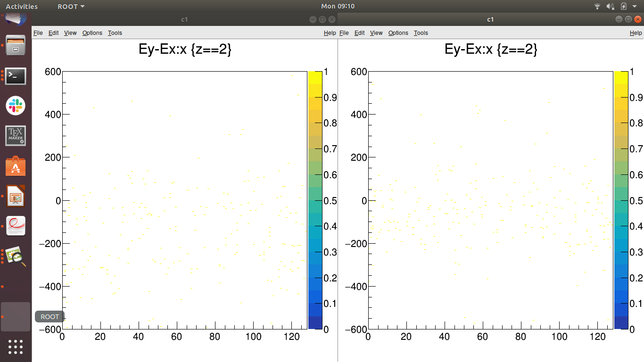Click left plot x-axis label 120
Screen dimensions: 644x362
[x=292, y=337]
